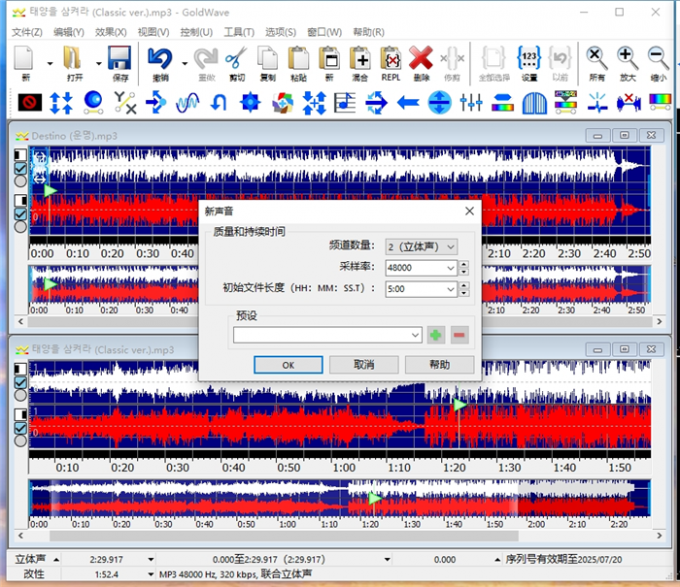Click the Cut (剪切) scissors icon
Viewport: 680px width, 587px height.
pos(236,59)
